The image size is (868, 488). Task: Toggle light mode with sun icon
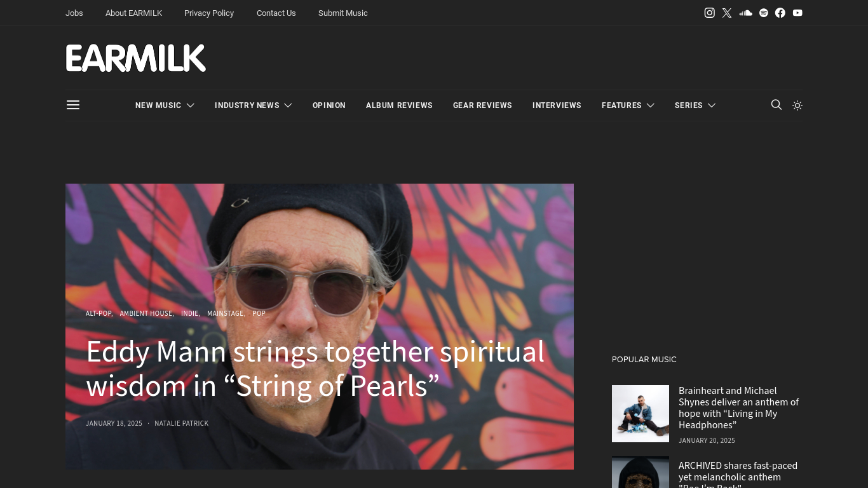tap(797, 105)
